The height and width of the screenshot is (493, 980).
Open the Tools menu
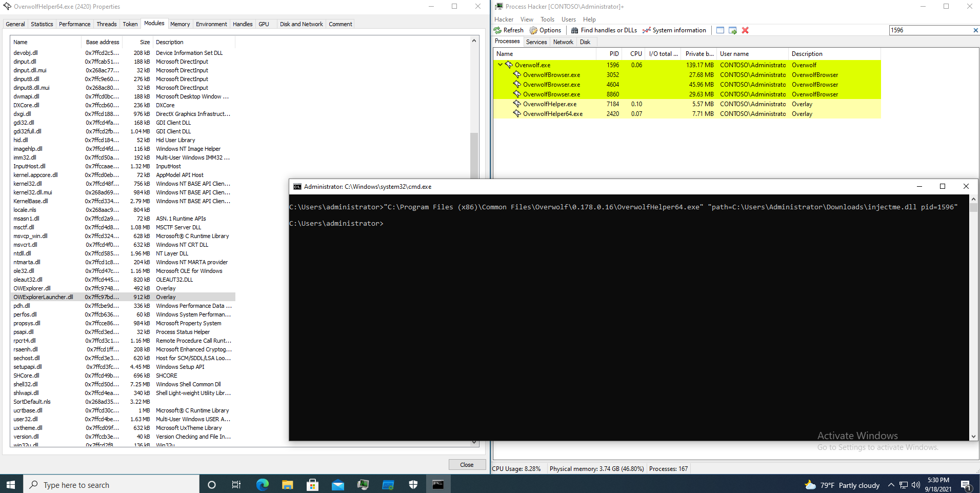pos(547,19)
